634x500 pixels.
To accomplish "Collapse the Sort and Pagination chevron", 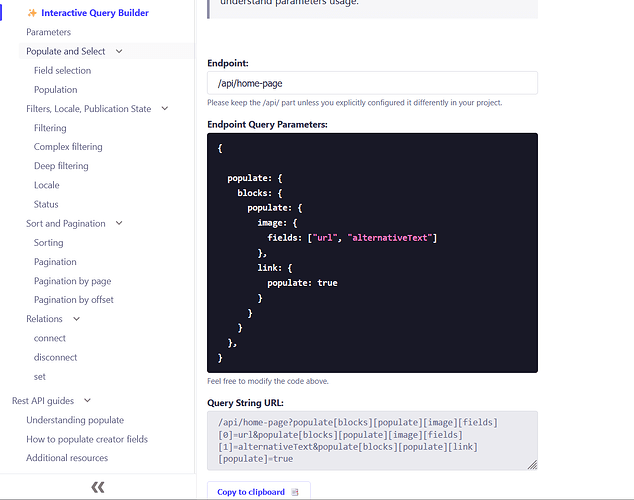I will (x=119, y=223).
